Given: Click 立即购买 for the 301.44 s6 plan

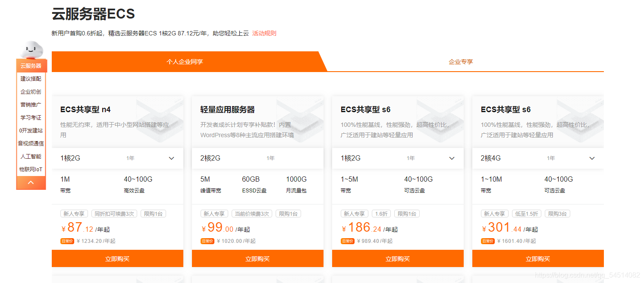Looking at the screenshot, I should (538, 259).
